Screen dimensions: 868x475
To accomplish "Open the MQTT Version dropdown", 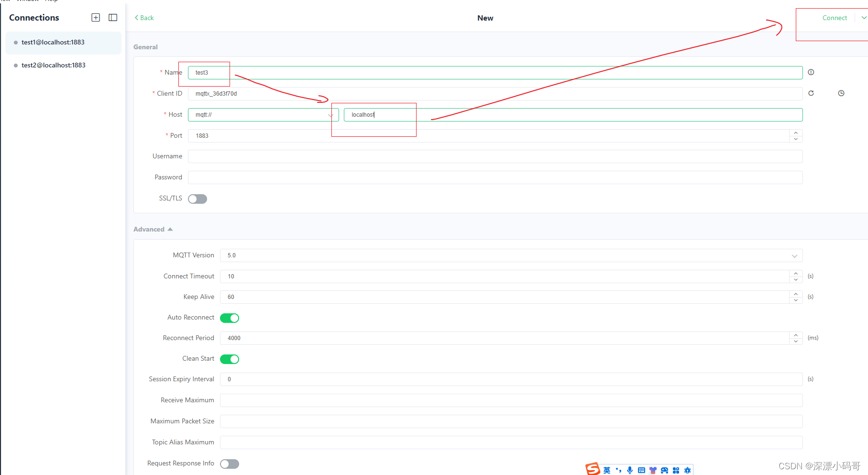I will [794, 255].
